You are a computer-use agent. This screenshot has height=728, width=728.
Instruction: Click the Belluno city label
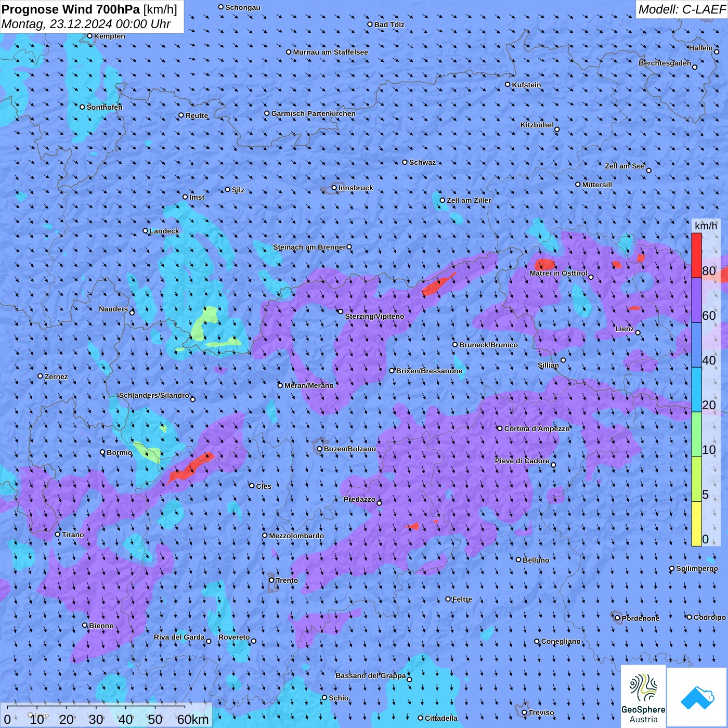(536, 560)
